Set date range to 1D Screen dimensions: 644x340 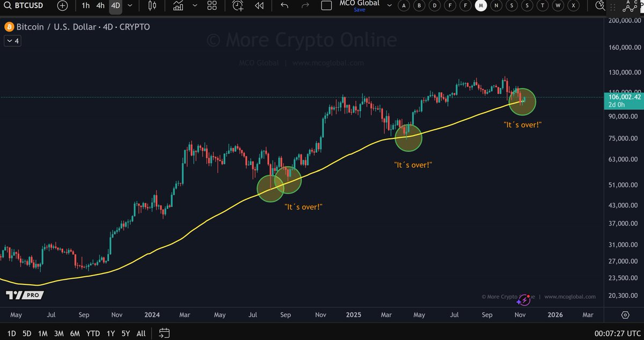point(11,333)
